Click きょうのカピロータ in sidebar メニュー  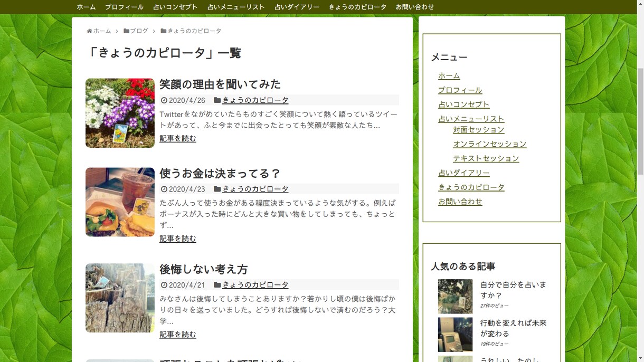(x=471, y=187)
